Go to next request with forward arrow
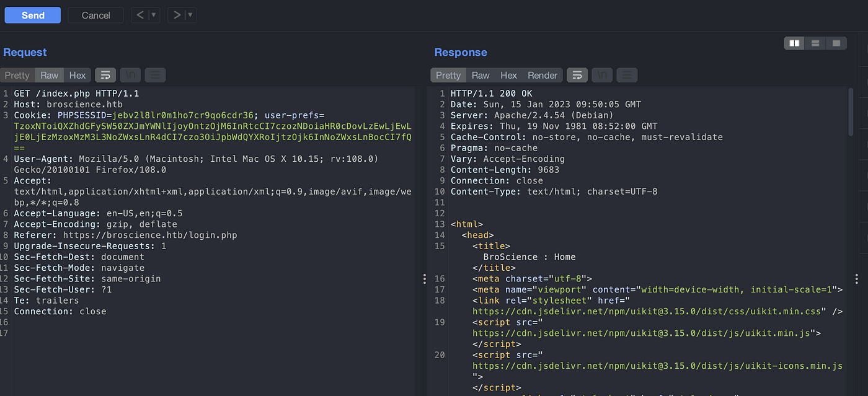The width and height of the screenshot is (868, 396). tap(177, 15)
